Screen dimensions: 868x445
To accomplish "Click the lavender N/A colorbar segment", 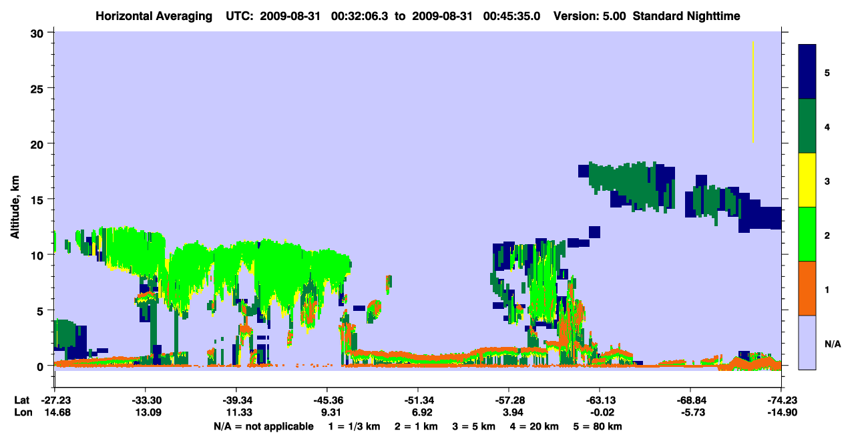I will pyautogui.click(x=807, y=342).
